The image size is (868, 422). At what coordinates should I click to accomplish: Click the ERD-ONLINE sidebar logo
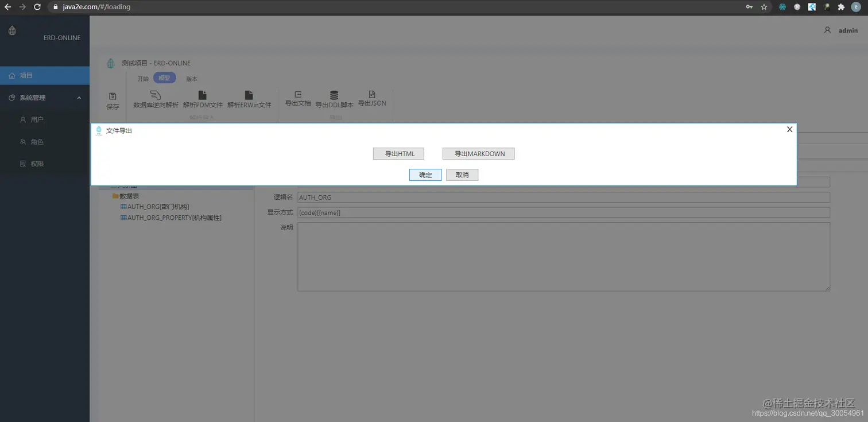point(12,30)
